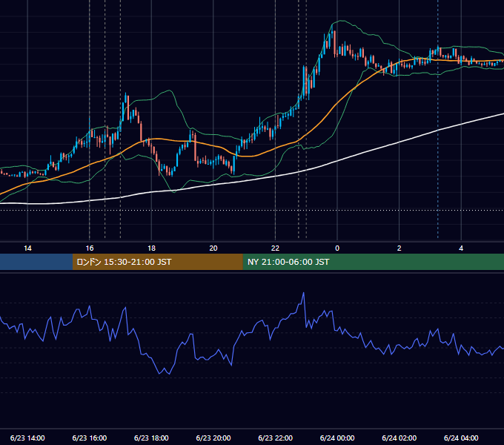Click the 6/23 22:00 date label
504x445 pixels.
pos(276,438)
